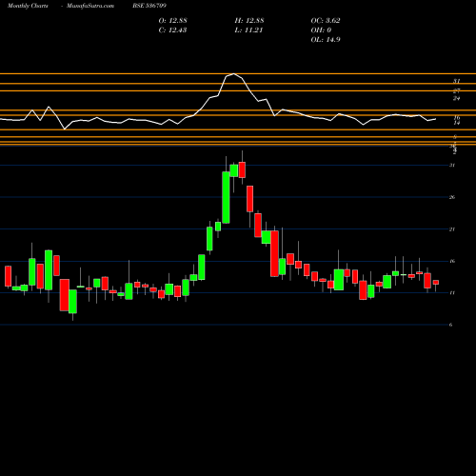Screen dimensions: 476x476
Task: Click the MunafaSutra.com label
Action: (90, 6)
